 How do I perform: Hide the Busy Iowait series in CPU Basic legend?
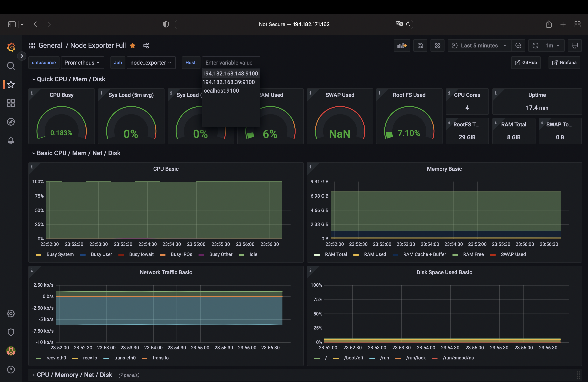141,254
